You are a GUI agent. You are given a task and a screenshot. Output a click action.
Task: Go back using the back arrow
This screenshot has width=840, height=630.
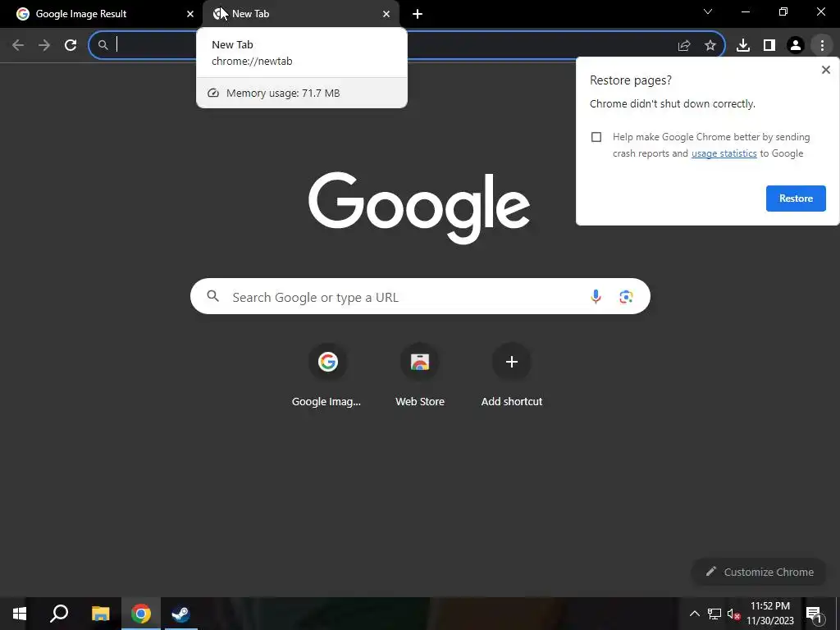click(18, 45)
